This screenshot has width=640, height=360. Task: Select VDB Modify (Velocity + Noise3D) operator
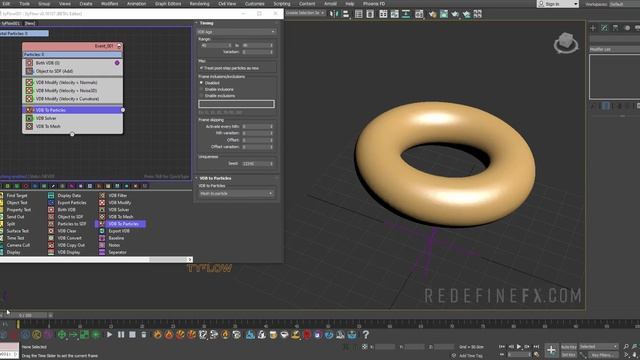point(72,91)
